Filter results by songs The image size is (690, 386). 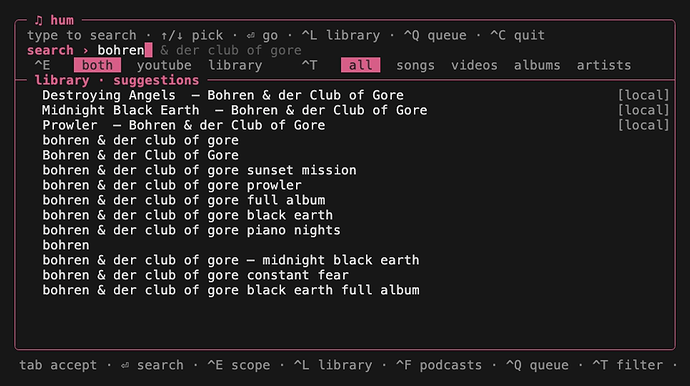coord(415,65)
